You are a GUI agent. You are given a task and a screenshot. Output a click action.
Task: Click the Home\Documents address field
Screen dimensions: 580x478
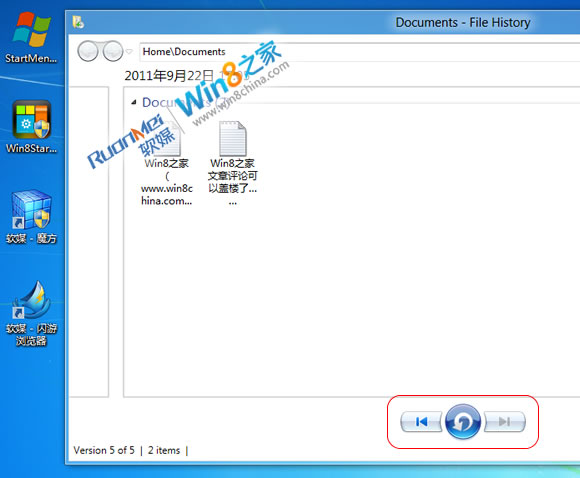pos(359,52)
